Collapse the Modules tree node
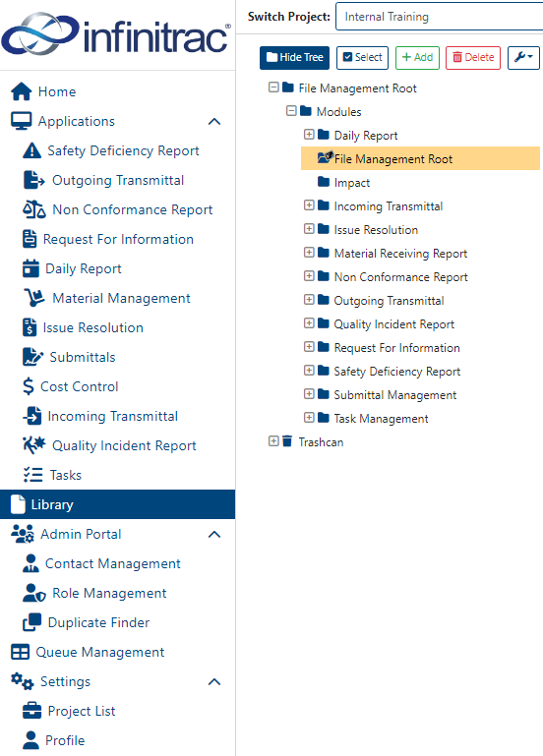Viewport: 543px width, 756px height. (291, 111)
